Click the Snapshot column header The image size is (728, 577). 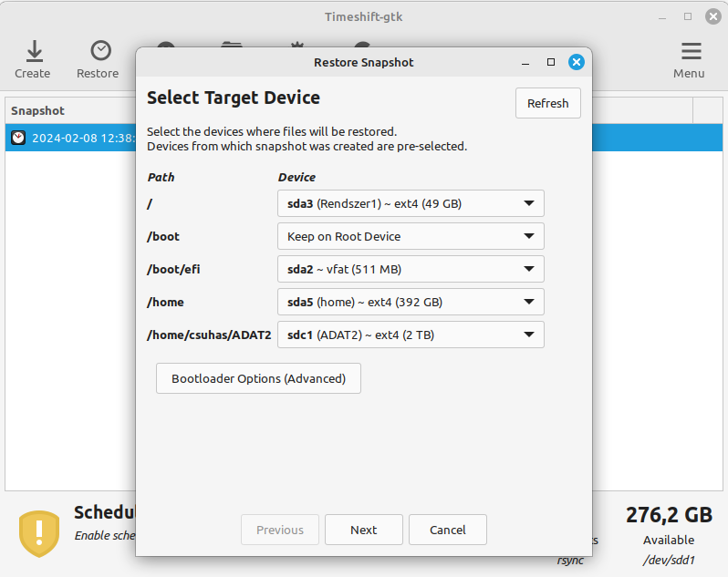point(38,111)
